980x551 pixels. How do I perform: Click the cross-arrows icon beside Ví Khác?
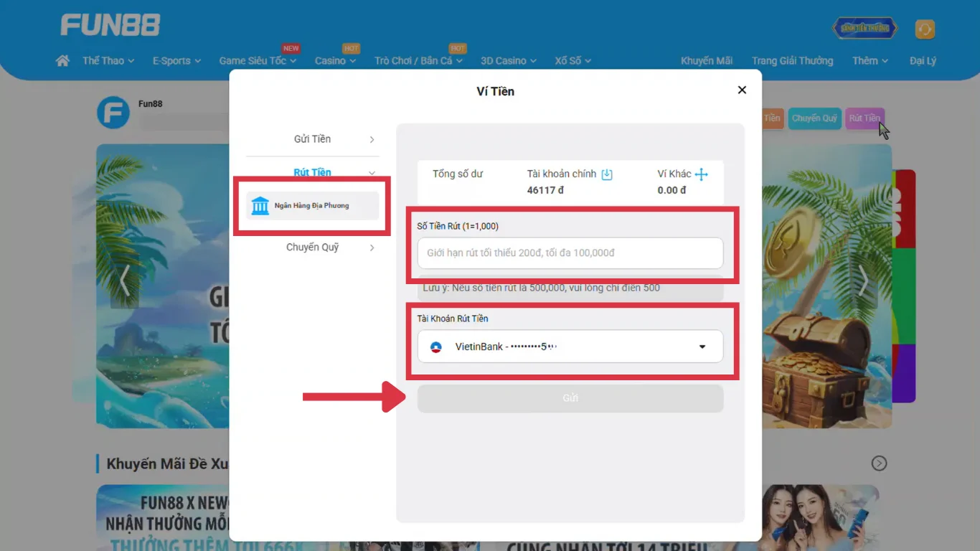pyautogui.click(x=702, y=174)
